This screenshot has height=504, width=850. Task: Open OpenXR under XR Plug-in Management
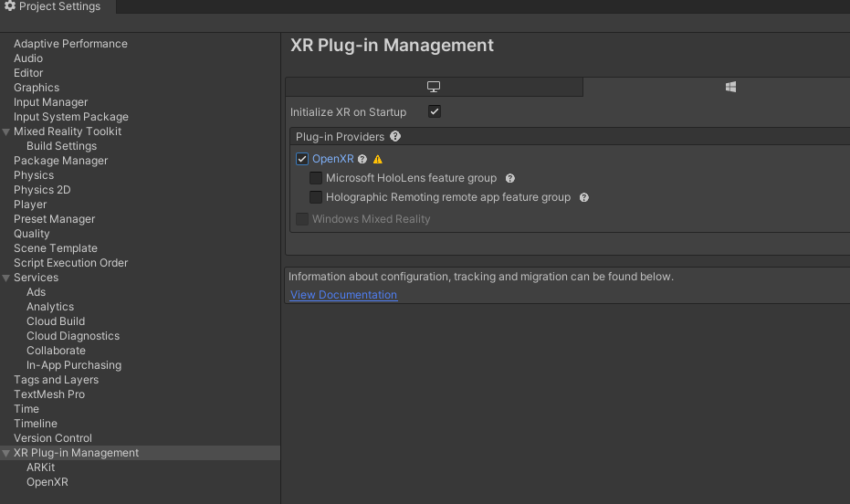(47, 483)
